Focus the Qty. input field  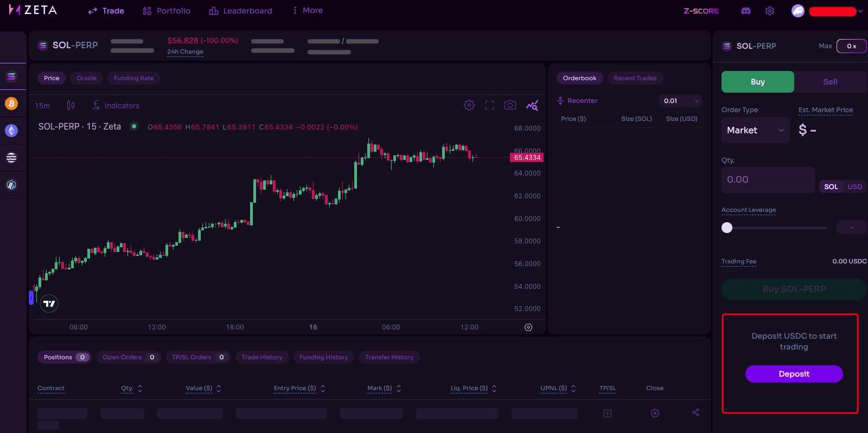click(768, 179)
